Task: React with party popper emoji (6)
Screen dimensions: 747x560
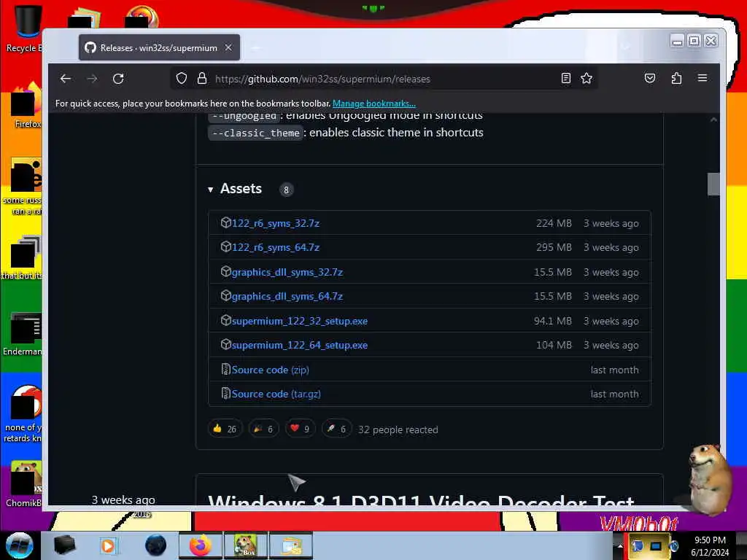Action: coord(263,429)
